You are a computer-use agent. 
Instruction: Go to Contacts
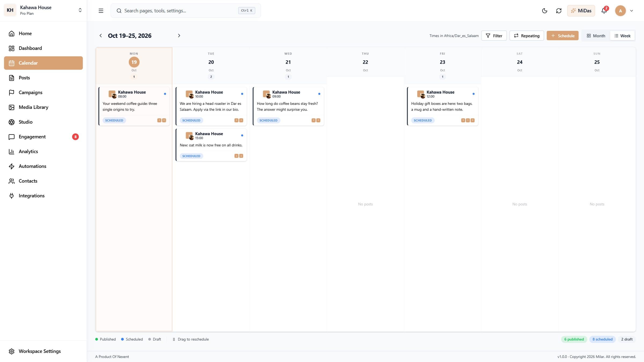(x=43, y=181)
